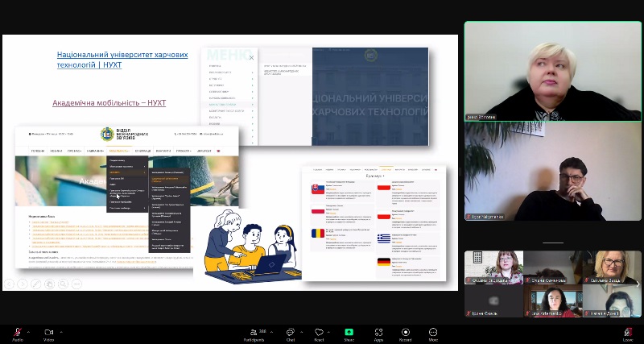
Task: Close the МЕНЮ panel with X
Action: click(x=251, y=57)
